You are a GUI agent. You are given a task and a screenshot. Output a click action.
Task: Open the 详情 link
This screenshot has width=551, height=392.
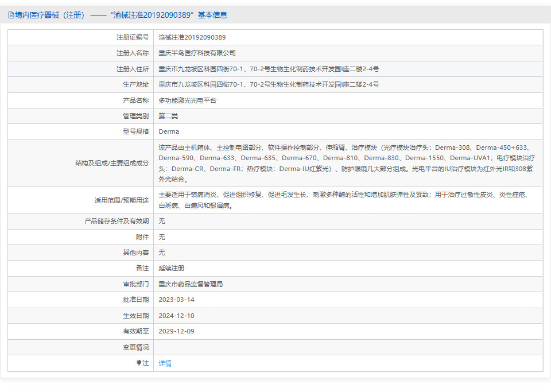165,363
